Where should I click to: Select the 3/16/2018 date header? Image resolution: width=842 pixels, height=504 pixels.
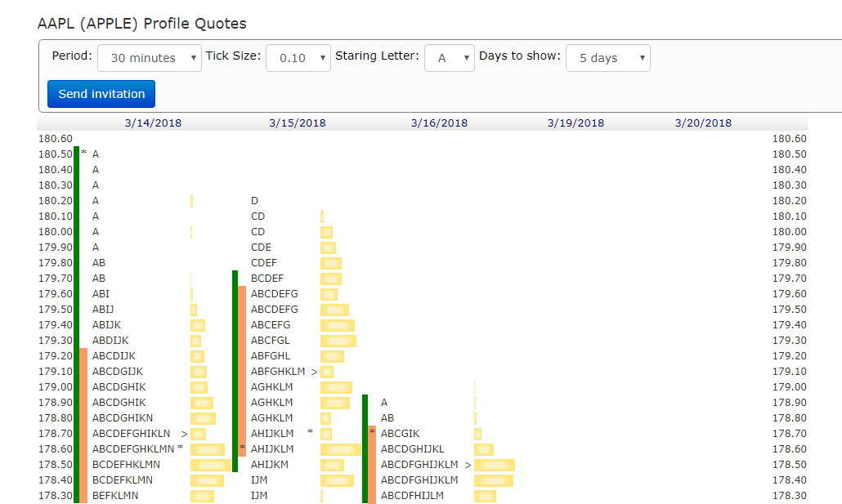point(439,123)
